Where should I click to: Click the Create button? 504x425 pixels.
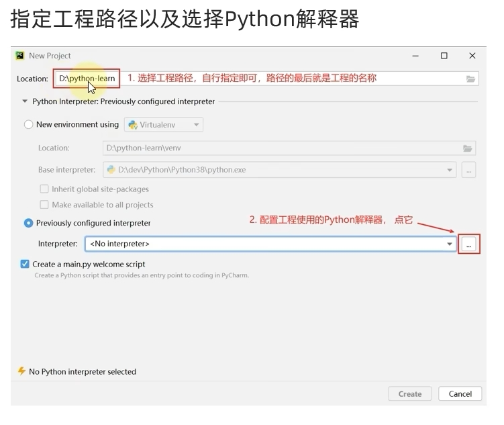point(410,394)
